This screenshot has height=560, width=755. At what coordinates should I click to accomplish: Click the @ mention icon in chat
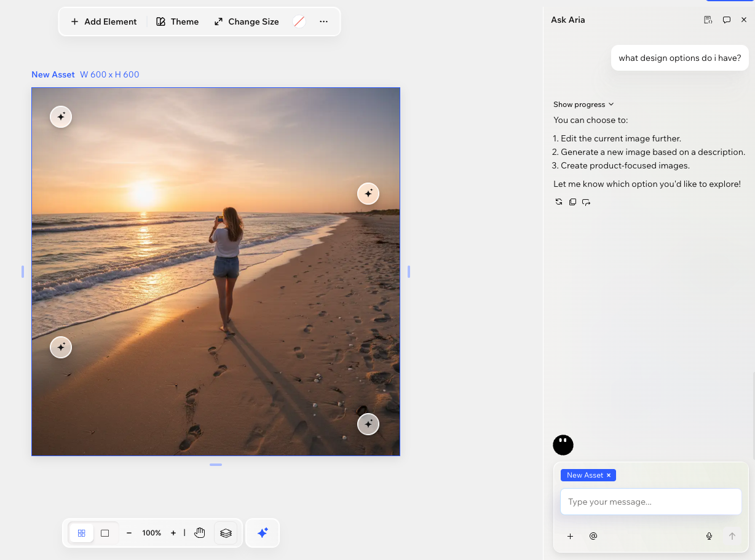click(x=593, y=536)
